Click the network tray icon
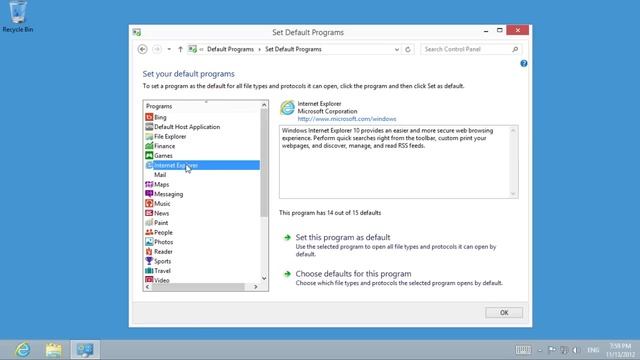Image resolution: width=640 pixels, height=360 pixels. tap(564, 350)
